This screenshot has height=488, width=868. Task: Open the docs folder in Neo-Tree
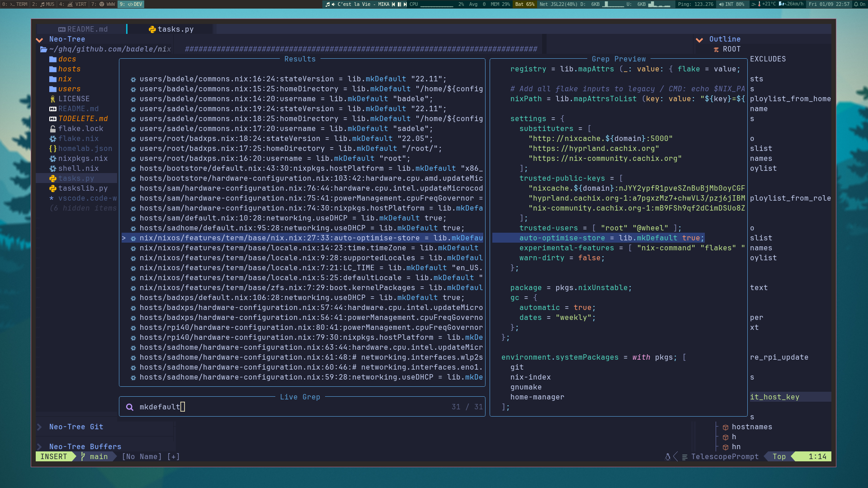pyautogui.click(x=66, y=59)
